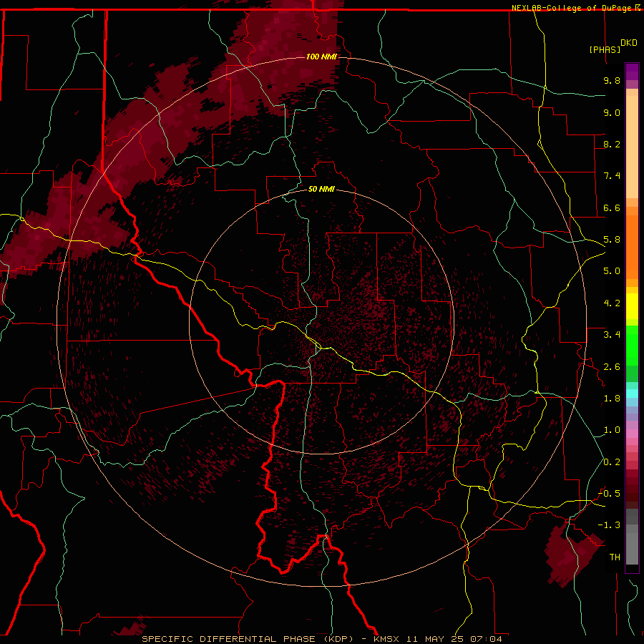Click the 1.0 value on color scale

click(612, 430)
